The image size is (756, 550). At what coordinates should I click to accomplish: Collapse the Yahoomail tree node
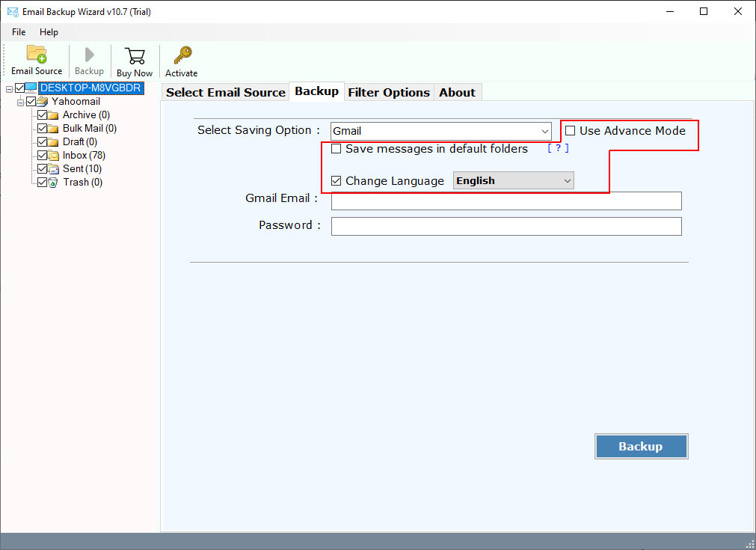pyautogui.click(x=21, y=103)
